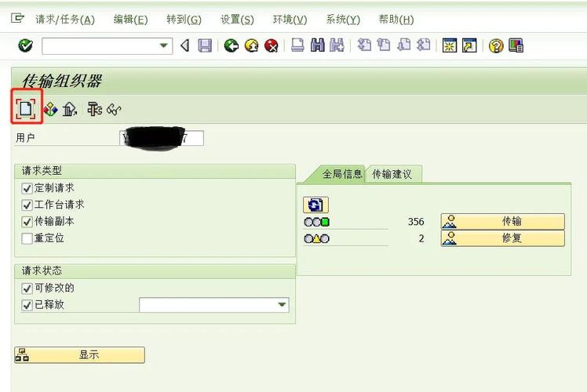Image resolution: width=587 pixels, height=392 pixels.
Task: Click the 显示 button
Action: pyautogui.click(x=79, y=354)
